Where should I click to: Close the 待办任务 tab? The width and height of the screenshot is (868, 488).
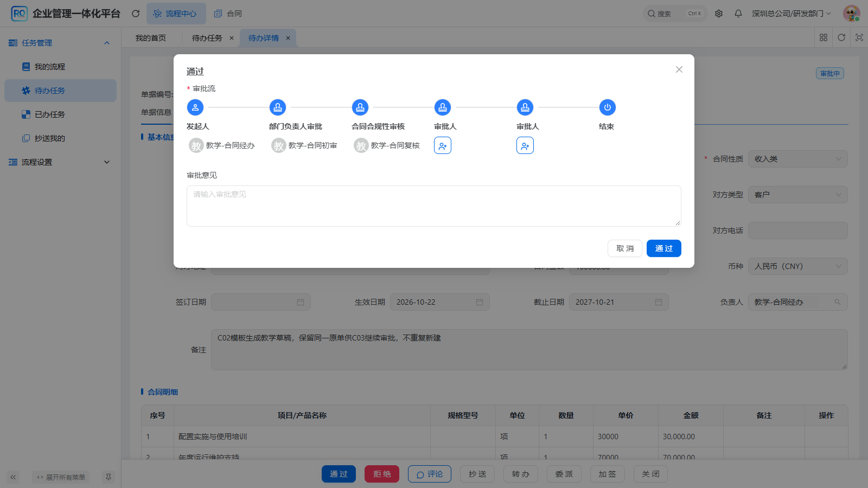(x=232, y=38)
